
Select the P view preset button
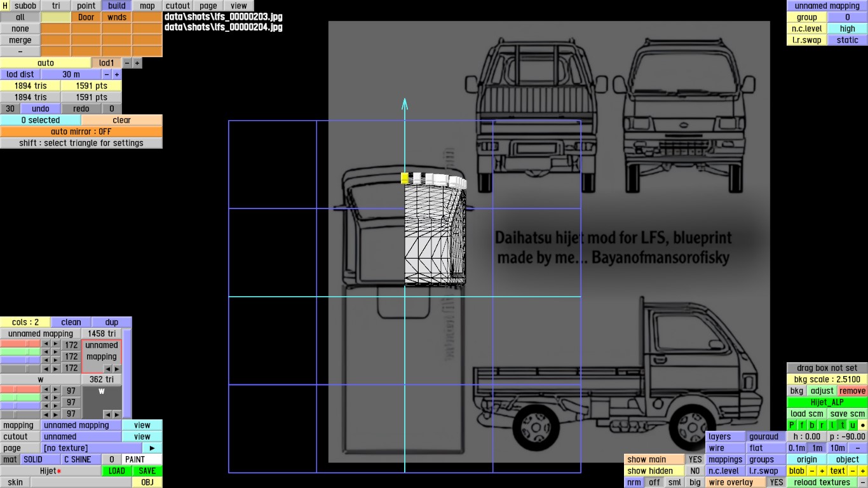click(x=792, y=425)
